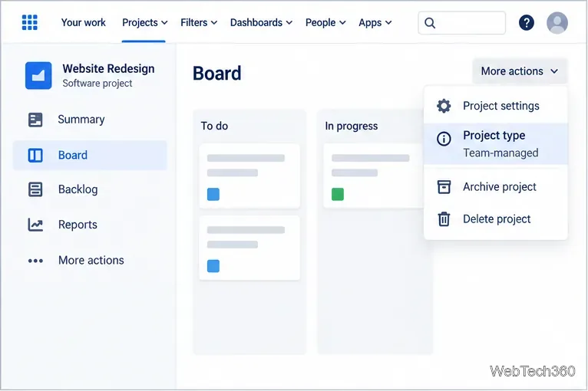Click the Summary sidebar icon

pyautogui.click(x=35, y=120)
